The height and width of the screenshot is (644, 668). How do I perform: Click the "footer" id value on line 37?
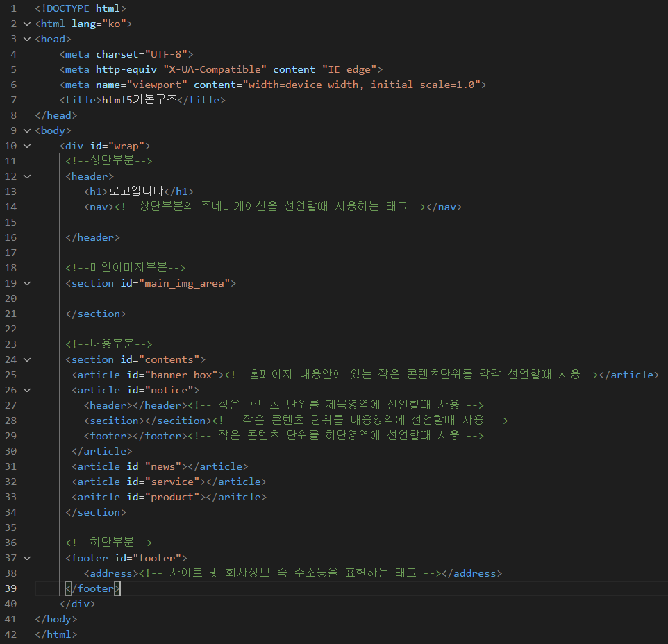tap(157, 559)
